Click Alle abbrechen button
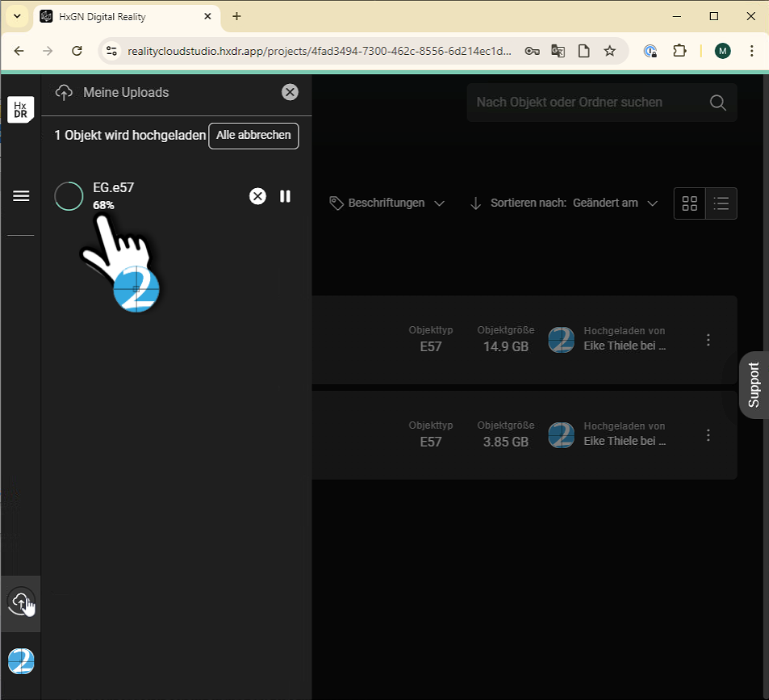The image size is (769, 700). (x=253, y=136)
